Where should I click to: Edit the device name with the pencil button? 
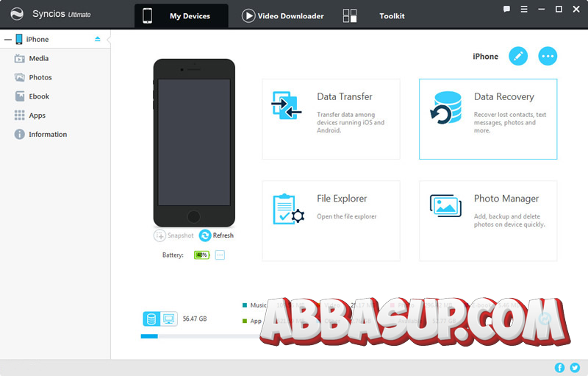point(518,56)
